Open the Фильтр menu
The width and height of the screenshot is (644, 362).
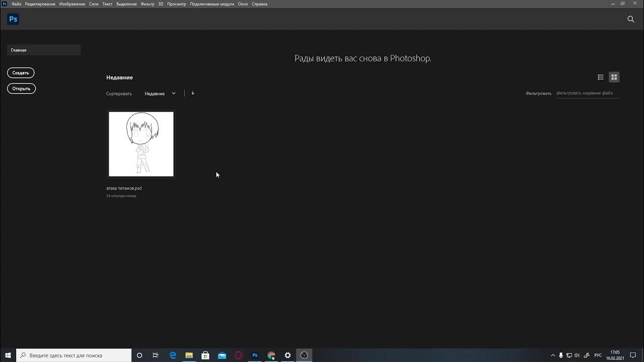[147, 4]
